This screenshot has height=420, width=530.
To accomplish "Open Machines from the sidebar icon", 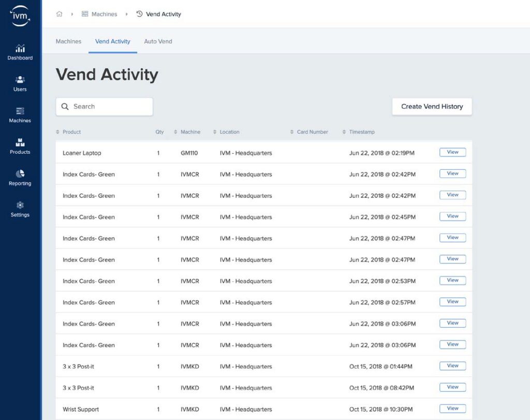I will (x=20, y=111).
